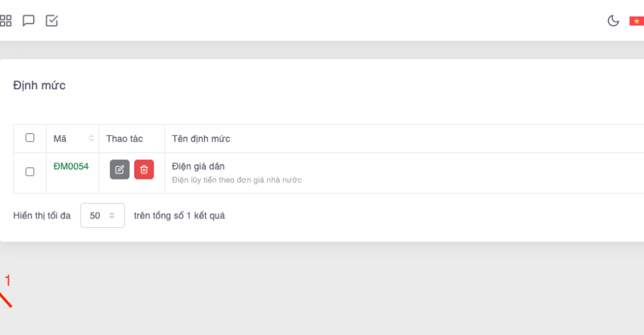Click the Điện giá dân name
The width and height of the screenshot is (644, 335).
pyautogui.click(x=198, y=166)
